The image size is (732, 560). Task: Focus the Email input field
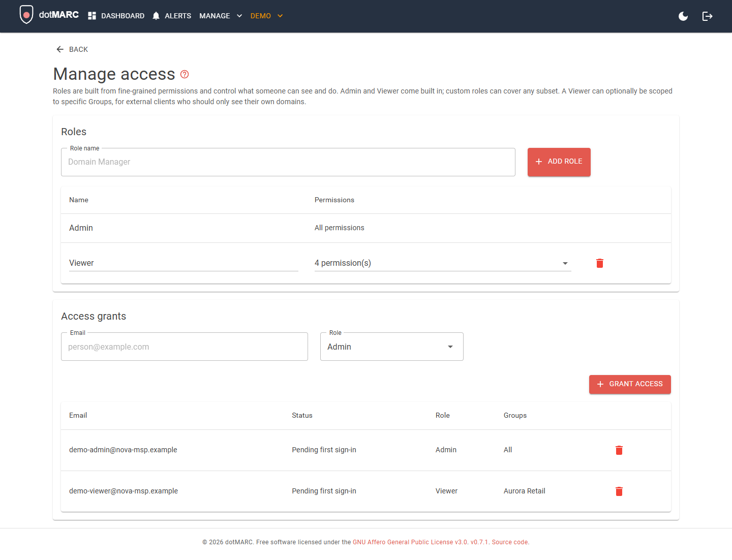tap(185, 347)
